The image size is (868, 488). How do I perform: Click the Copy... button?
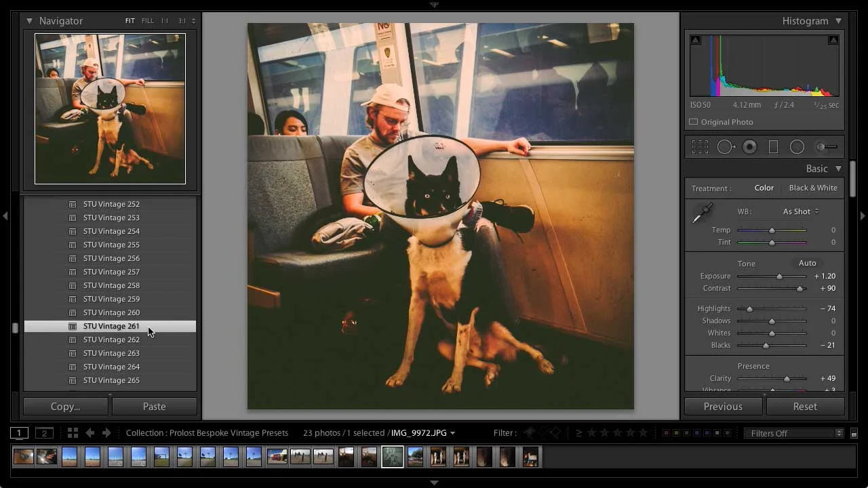(x=65, y=406)
